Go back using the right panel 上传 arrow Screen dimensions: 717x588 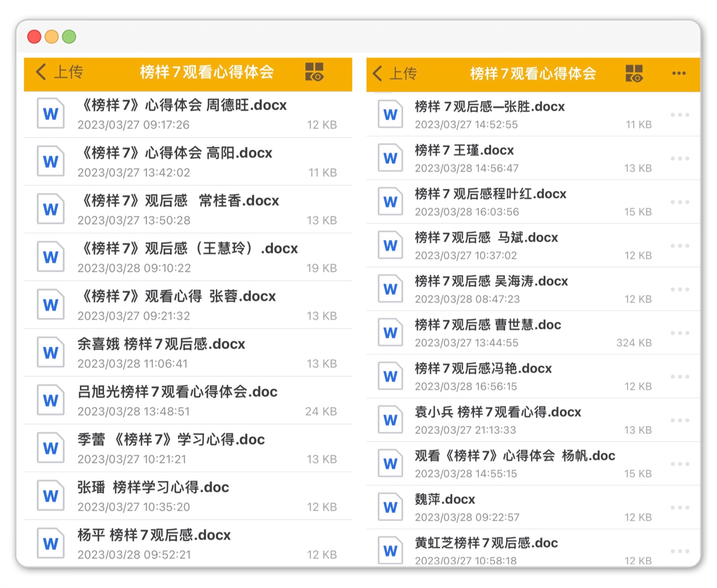(x=378, y=73)
